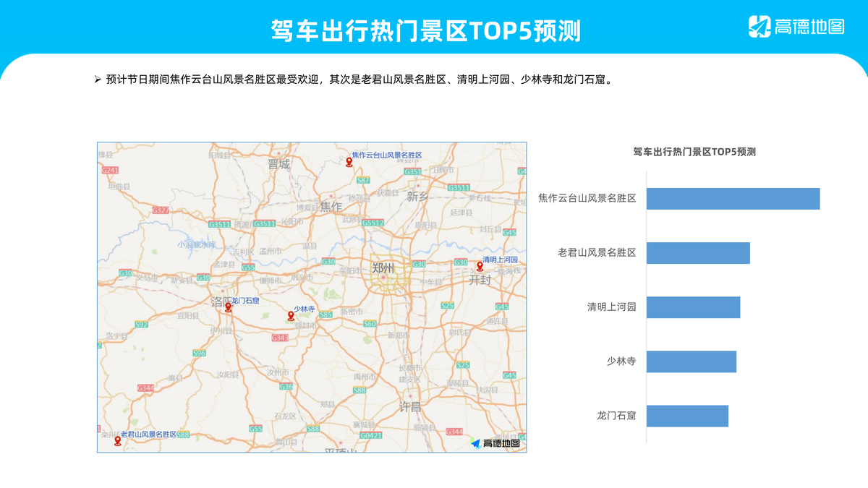Click the S60 highway shield
This screenshot has height=488, width=868.
[x=370, y=324]
